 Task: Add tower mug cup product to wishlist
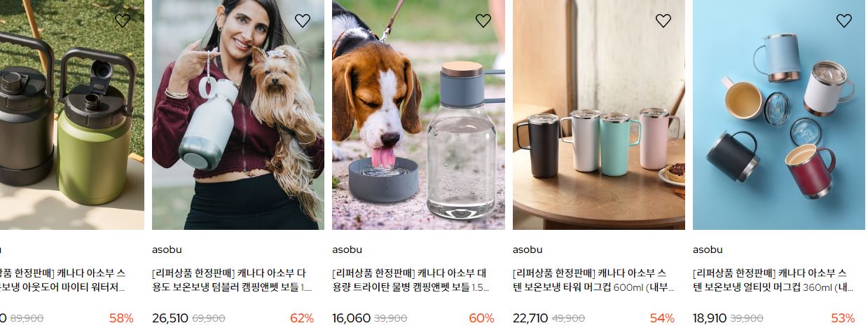click(x=663, y=20)
